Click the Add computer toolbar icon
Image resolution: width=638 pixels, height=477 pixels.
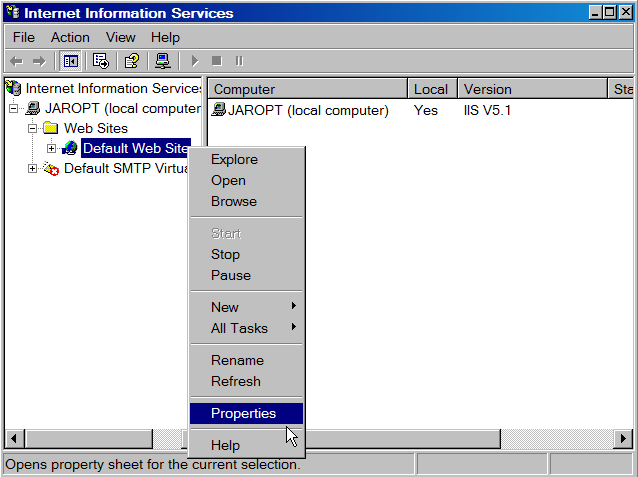(163, 61)
